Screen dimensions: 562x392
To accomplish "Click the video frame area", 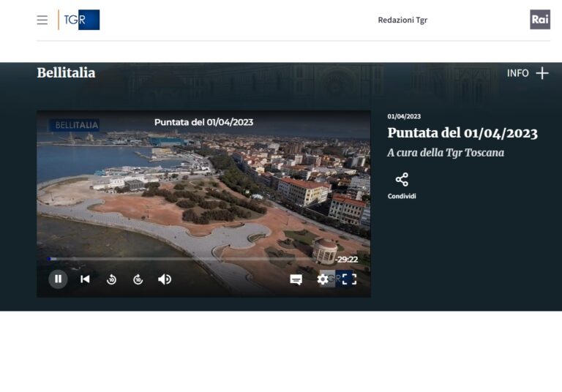I will point(203,190).
